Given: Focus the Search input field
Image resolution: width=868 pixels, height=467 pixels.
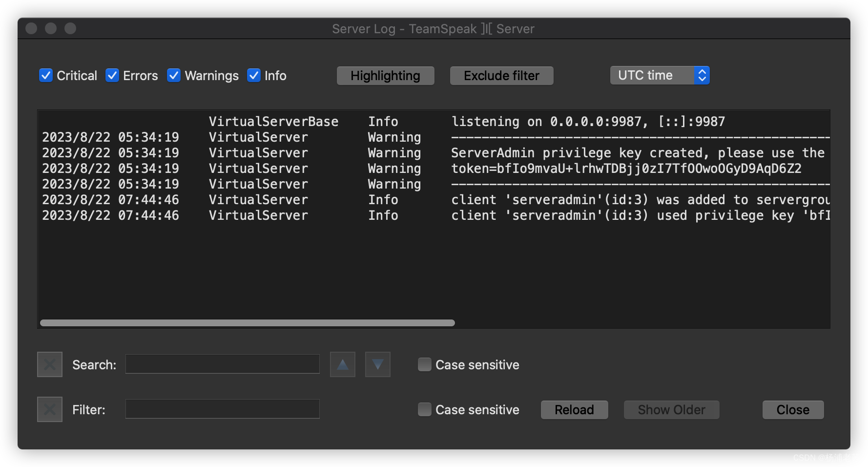Looking at the screenshot, I should pyautogui.click(x=223, y=364).
